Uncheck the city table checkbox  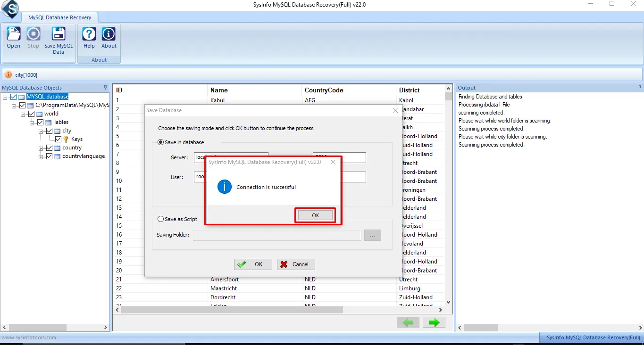(x=49, y=131)
